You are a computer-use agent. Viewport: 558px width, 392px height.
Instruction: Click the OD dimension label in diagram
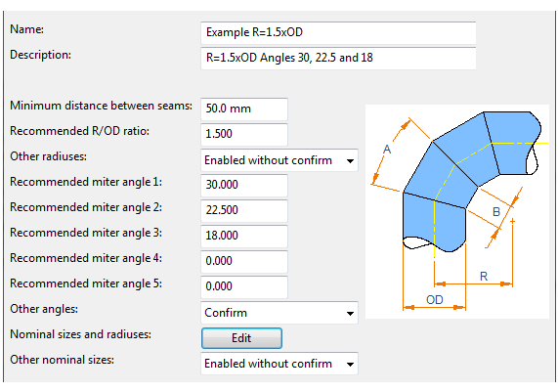point(435,300)
